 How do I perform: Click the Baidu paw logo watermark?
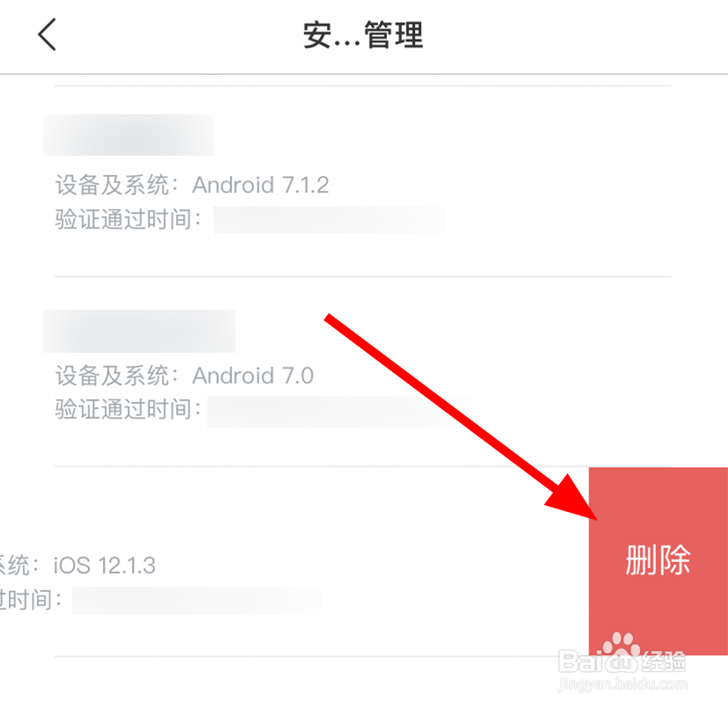[622, 645]
